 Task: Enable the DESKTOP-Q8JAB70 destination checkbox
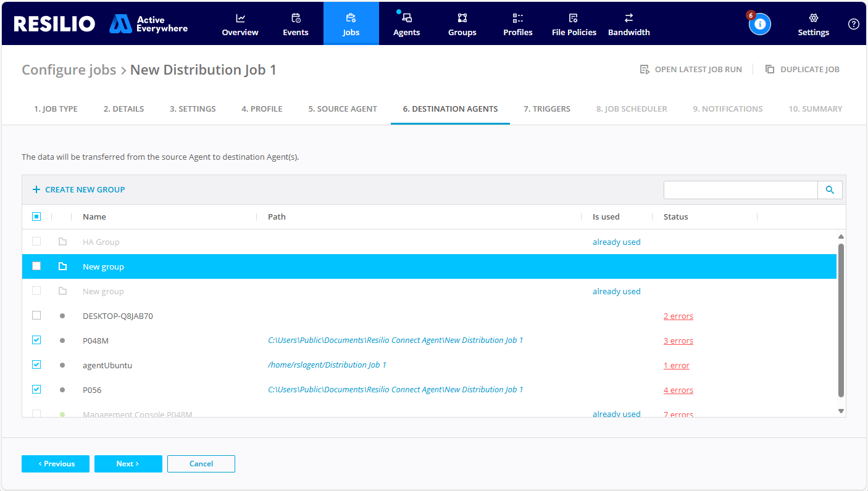[x=36, y=315]
